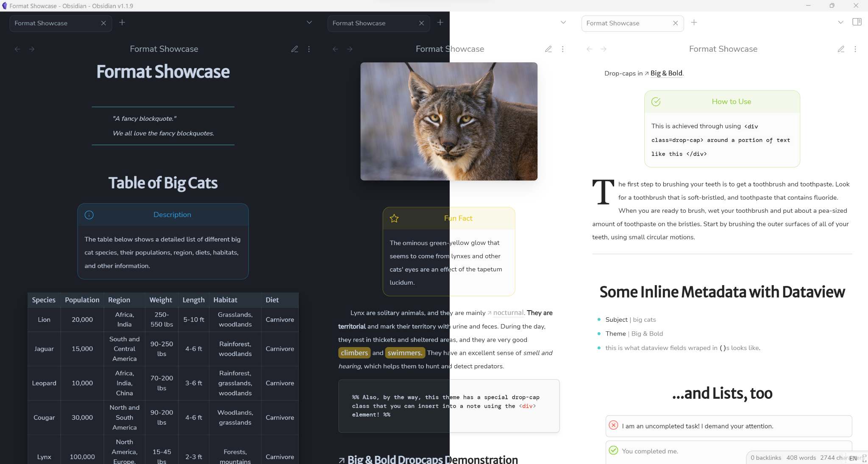This screenshot has height=464, width=868.
Task: Click the edit pencil icon in right pane
Action: (x=841, y=49)
